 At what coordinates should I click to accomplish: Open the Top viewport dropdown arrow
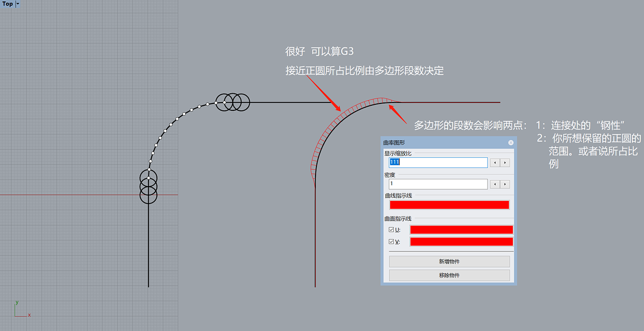click(18, 4)
